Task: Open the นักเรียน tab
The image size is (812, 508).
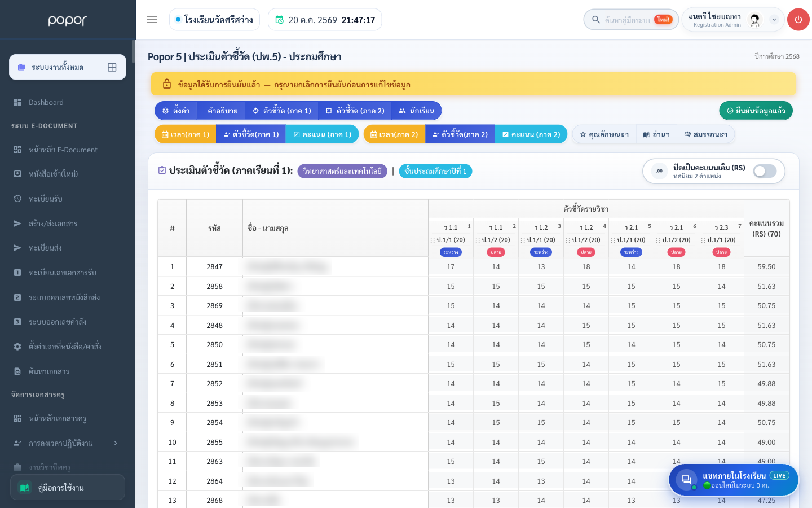Action: point(416,111)
